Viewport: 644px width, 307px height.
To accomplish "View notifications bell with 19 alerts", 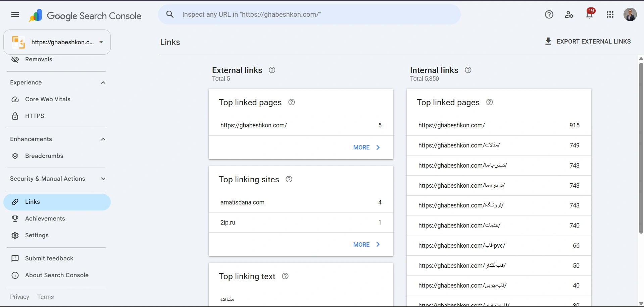I will click(x=590, y=14).
